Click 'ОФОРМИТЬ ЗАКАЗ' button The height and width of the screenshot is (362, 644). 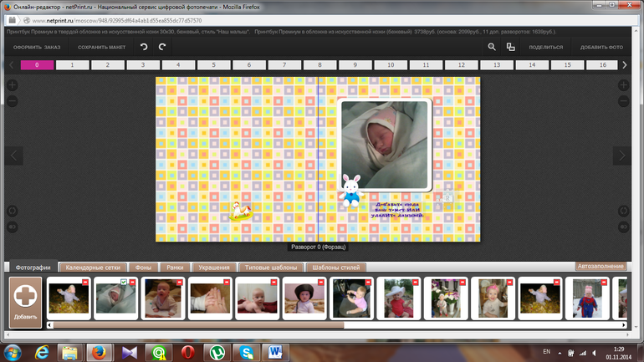(37, 48)
